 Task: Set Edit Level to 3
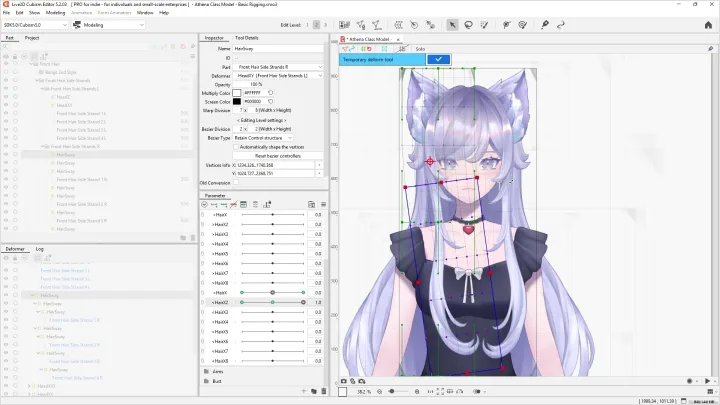click(326, 25)
